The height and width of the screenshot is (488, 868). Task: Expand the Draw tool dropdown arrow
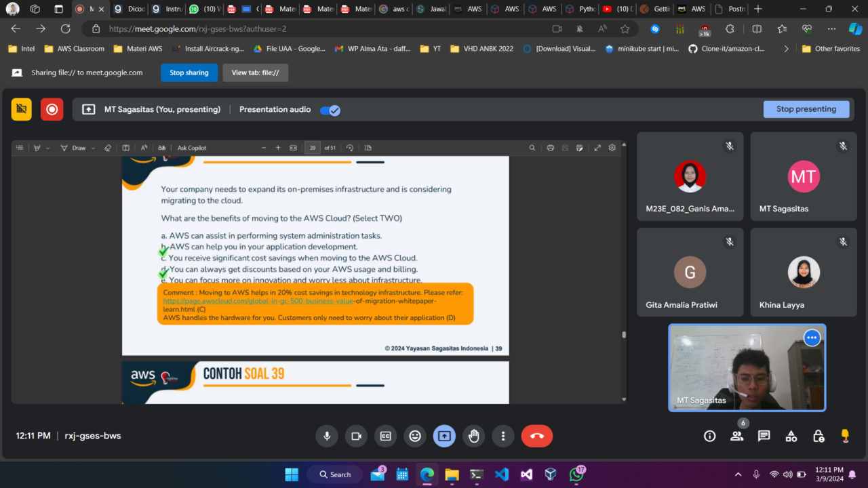(95, 148)
